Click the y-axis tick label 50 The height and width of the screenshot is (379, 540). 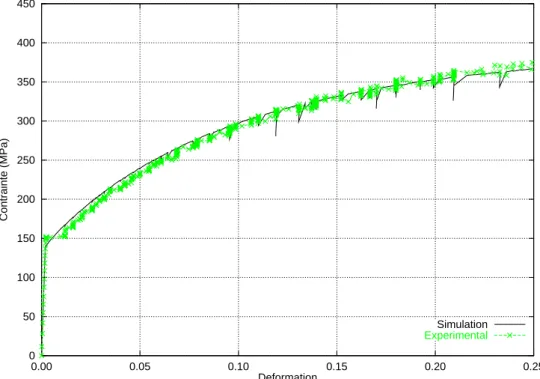(x=29, y=317)
